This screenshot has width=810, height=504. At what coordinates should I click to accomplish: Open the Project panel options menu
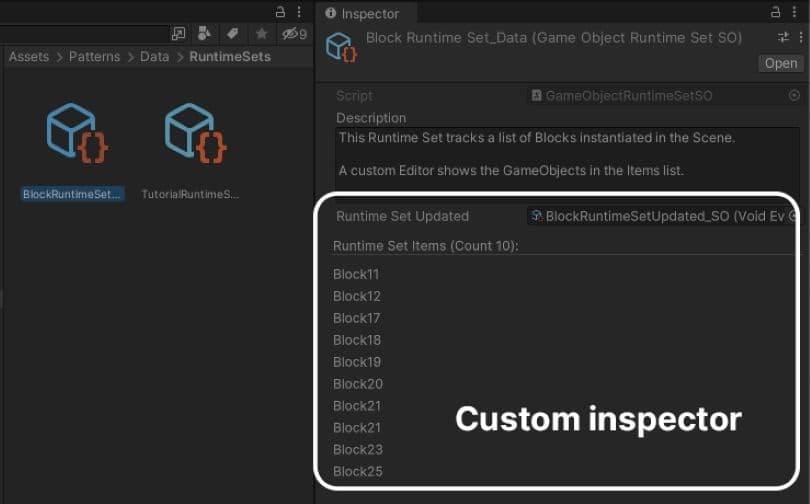coord(299,12)
